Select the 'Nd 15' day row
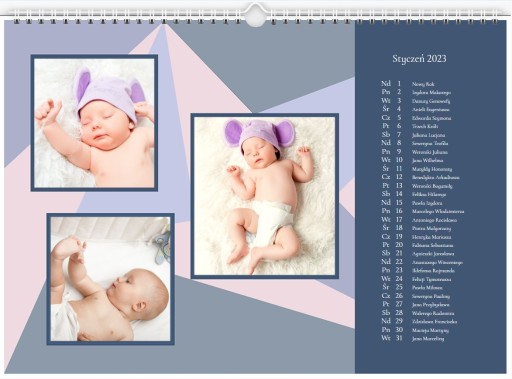The width and height of the screenshot is (512, 379). (412, 203)
